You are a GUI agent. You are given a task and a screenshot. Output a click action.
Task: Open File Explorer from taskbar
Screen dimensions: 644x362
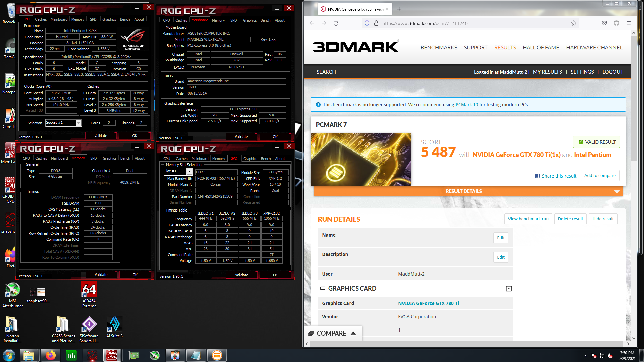pos(29,355)
